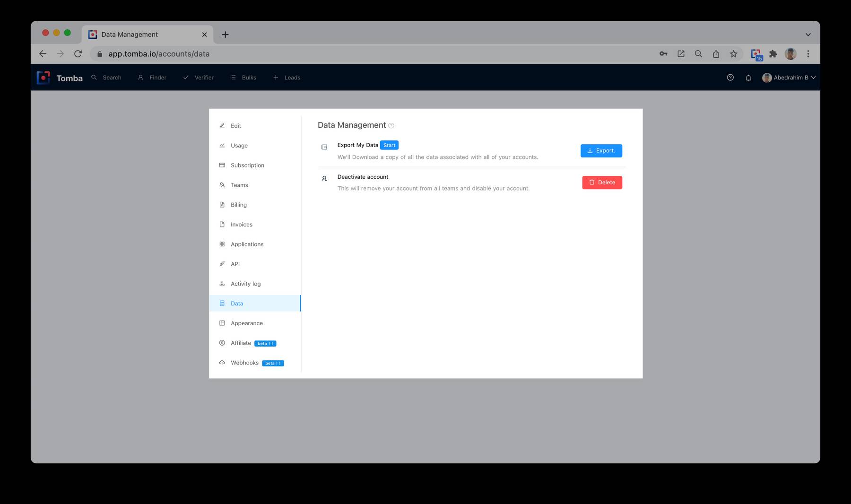Image resolution: width=851 pixels, height=504 pixels.
Task: Open Search in top navigation
Action: pos(106,78)
